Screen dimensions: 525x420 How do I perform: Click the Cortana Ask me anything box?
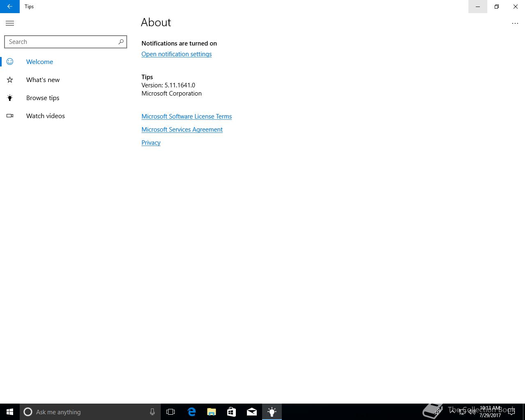(90, 412)
